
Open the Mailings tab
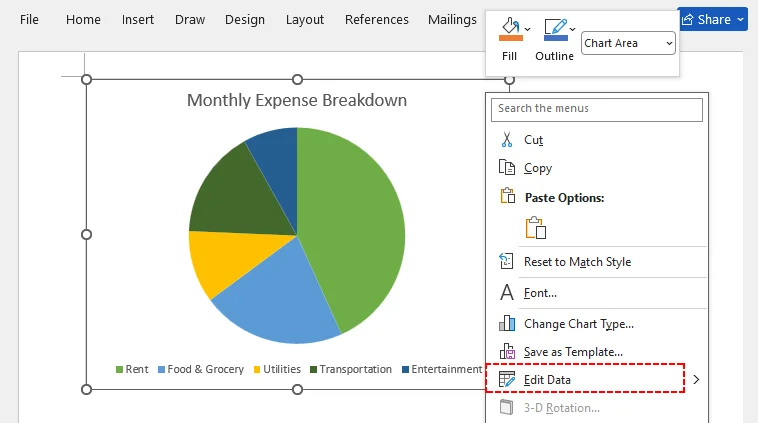pyautogui.click(x=452, y=19)
